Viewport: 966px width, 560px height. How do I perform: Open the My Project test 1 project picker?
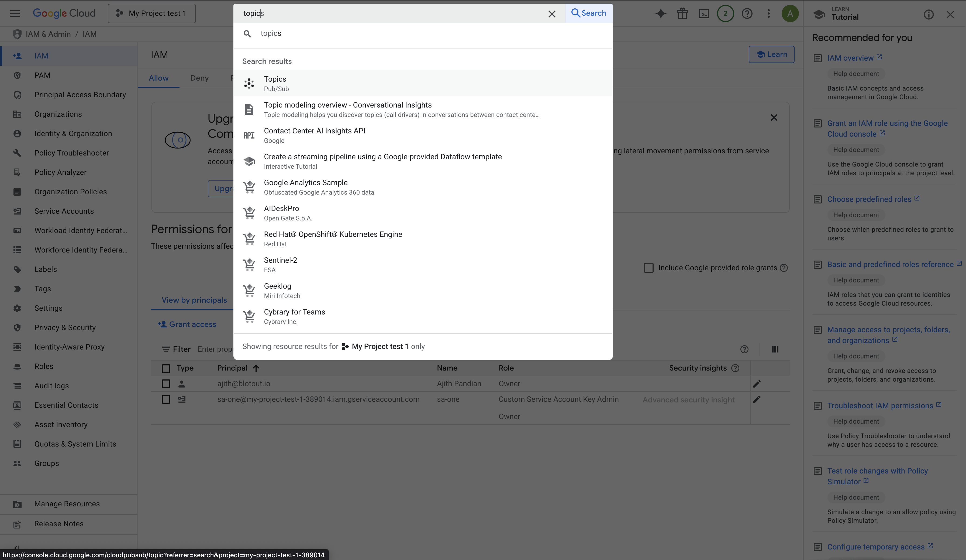point(152,13)
